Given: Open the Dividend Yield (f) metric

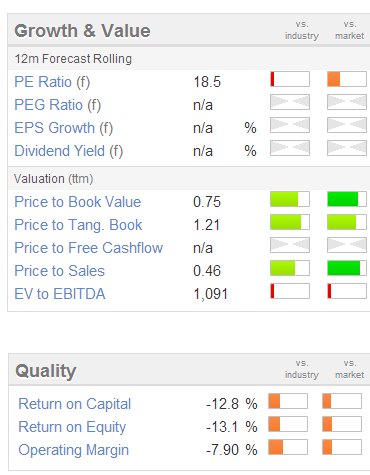Looking at the screenshot, I should click(x=69, y=151).
